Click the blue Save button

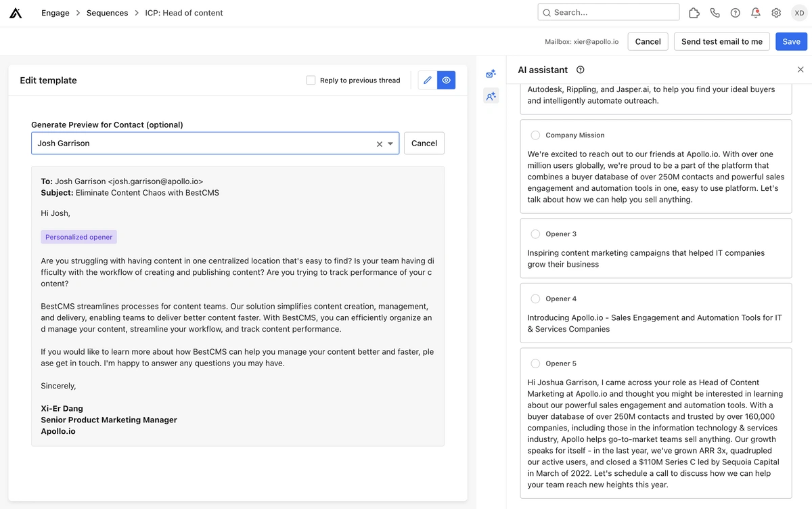click(791, 41)
